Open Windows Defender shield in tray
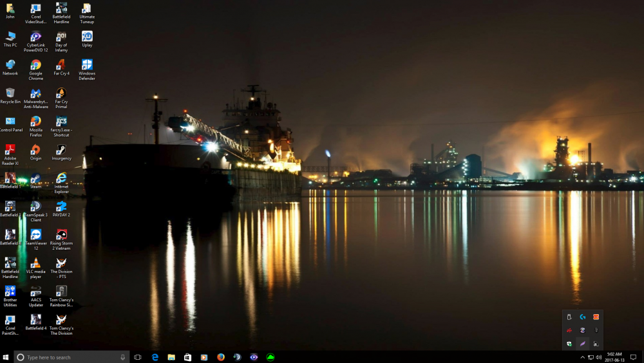 [569, 344]
